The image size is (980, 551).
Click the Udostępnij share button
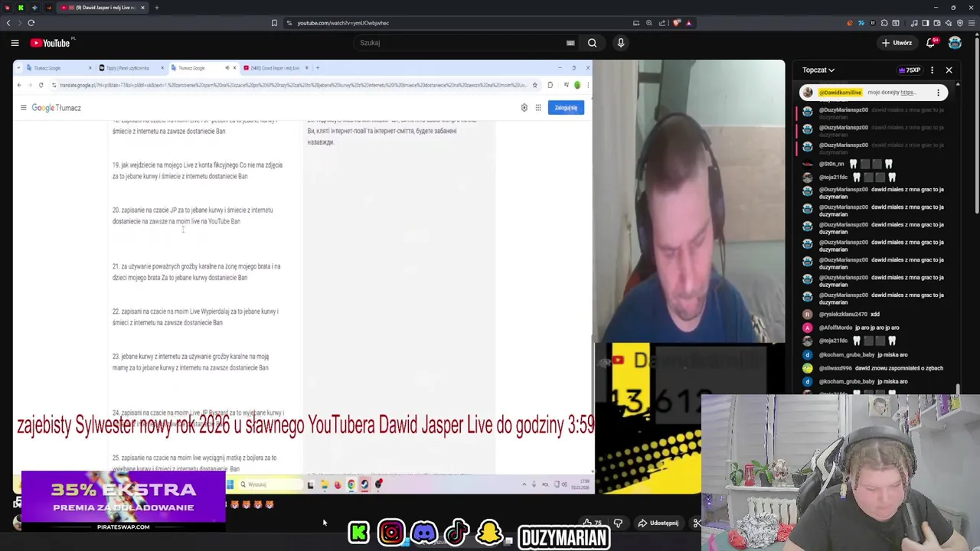pos(658,523)
